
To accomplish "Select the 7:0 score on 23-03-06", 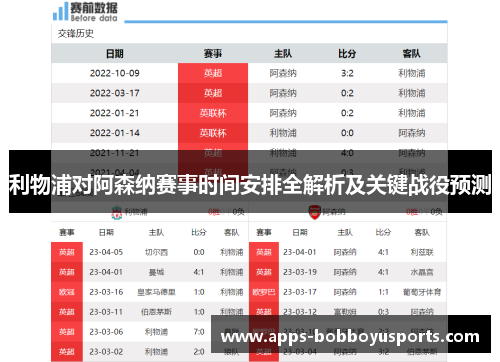I will coord(199,332).
